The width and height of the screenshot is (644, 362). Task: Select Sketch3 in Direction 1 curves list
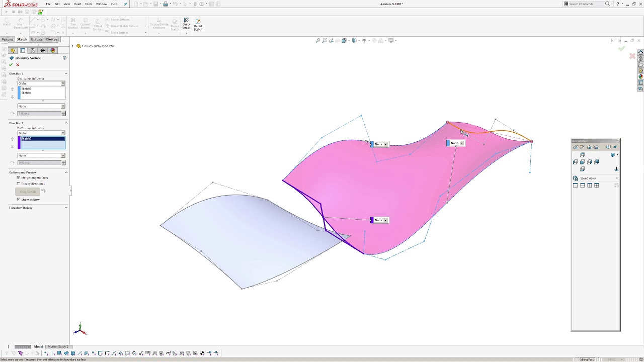26,88
